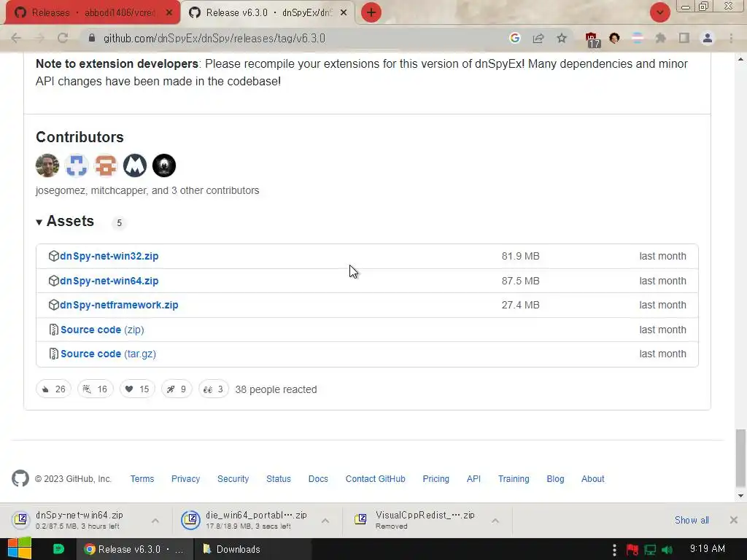Click the striped flag extension icon
747x560 pixels.
pyautogui.click(x=638, y=38)
